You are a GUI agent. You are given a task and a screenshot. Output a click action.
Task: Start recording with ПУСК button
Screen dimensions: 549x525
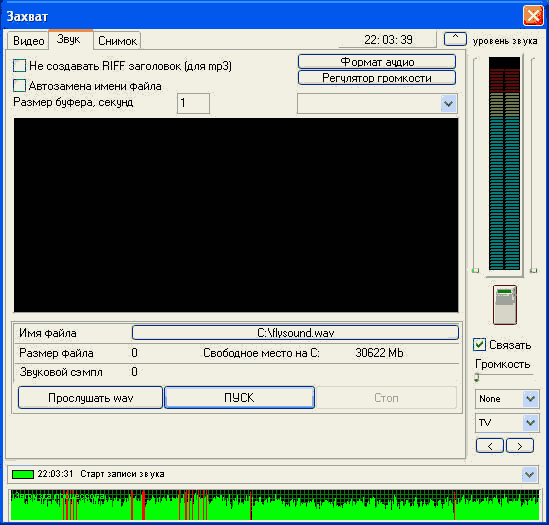(239, 398)
